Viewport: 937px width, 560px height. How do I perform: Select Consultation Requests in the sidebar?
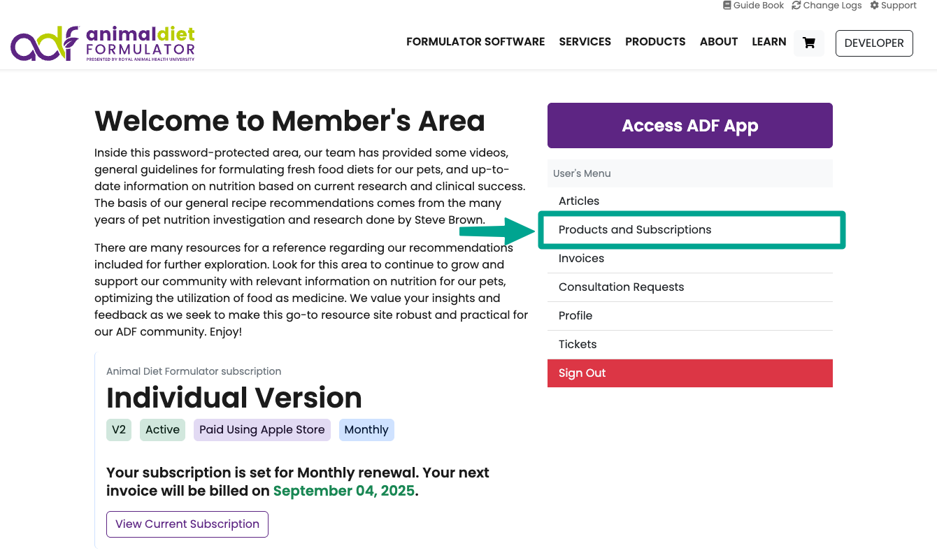pos(621,287)
